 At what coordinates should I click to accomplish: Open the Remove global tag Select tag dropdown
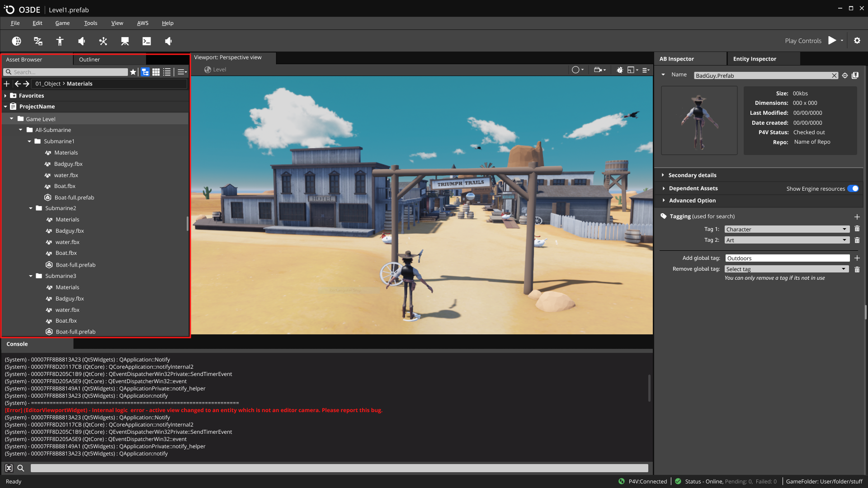point(786,269)
